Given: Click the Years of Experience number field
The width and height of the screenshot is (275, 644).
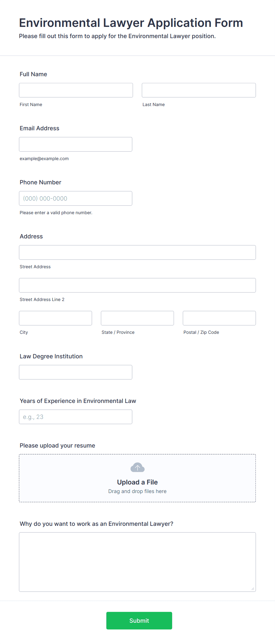Looking at the screenshot, I should click(x=76, y=417).
